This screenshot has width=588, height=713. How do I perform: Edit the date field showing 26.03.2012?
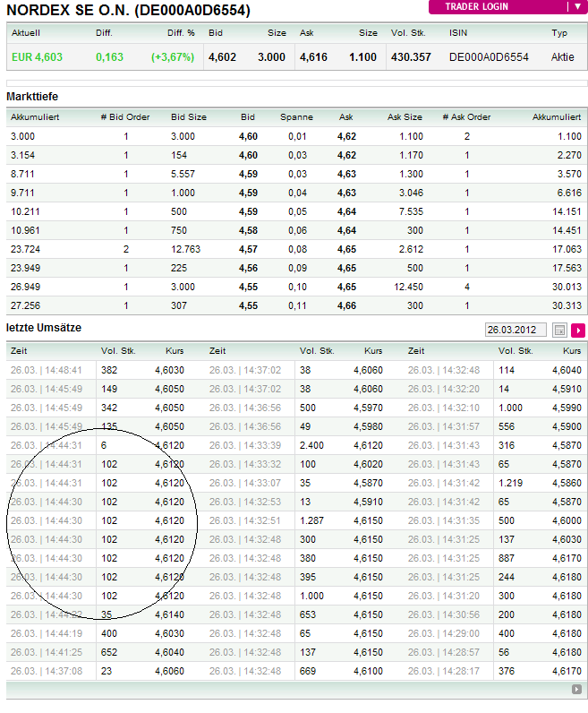516,331
